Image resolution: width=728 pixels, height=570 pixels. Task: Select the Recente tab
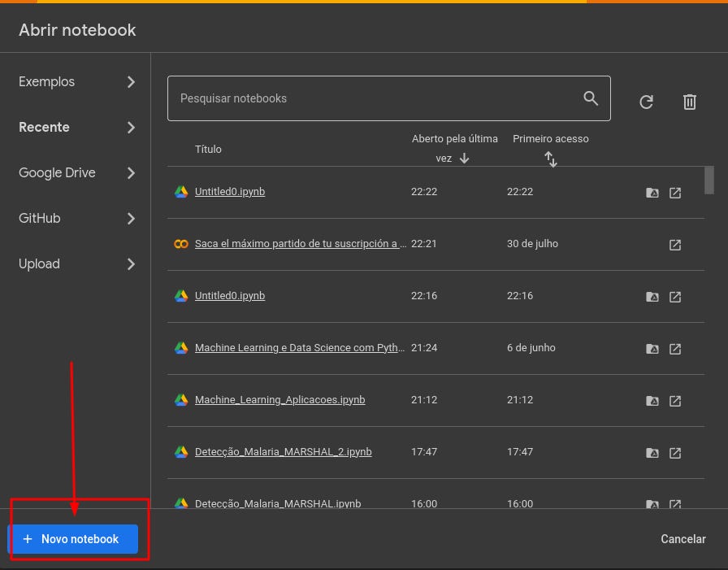coord(44,128)
